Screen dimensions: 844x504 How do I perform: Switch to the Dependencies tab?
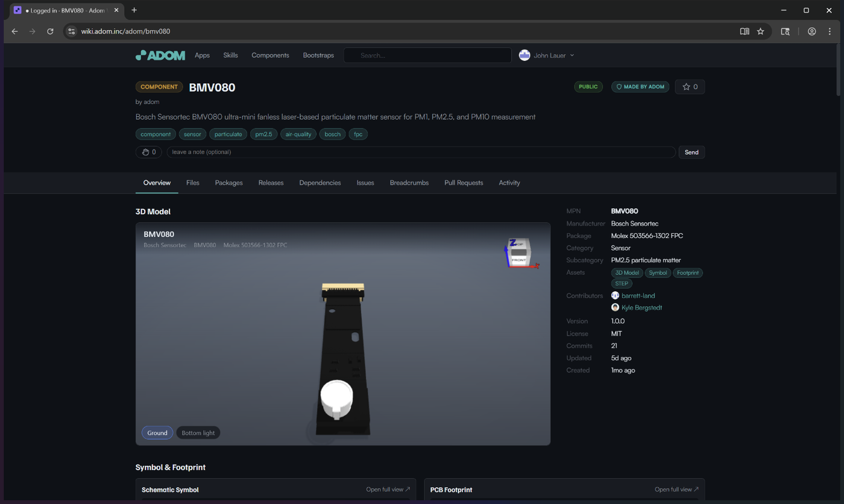point(320,183)
